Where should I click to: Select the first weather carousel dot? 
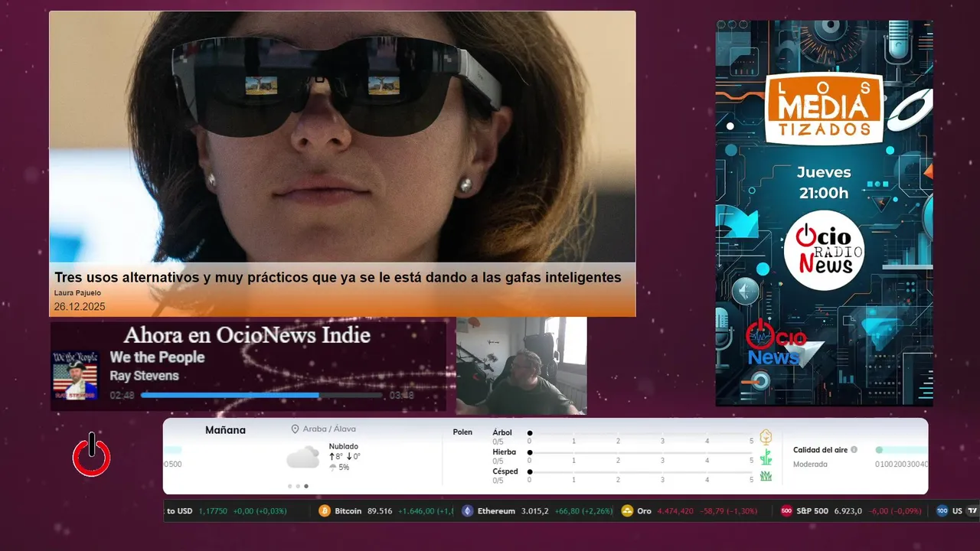[x=289, y=486]
